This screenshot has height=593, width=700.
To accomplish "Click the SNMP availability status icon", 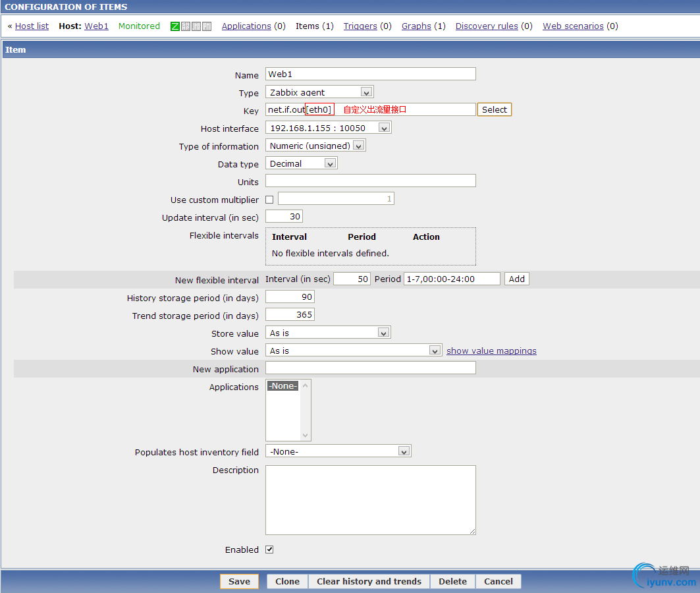I will 186,26.
